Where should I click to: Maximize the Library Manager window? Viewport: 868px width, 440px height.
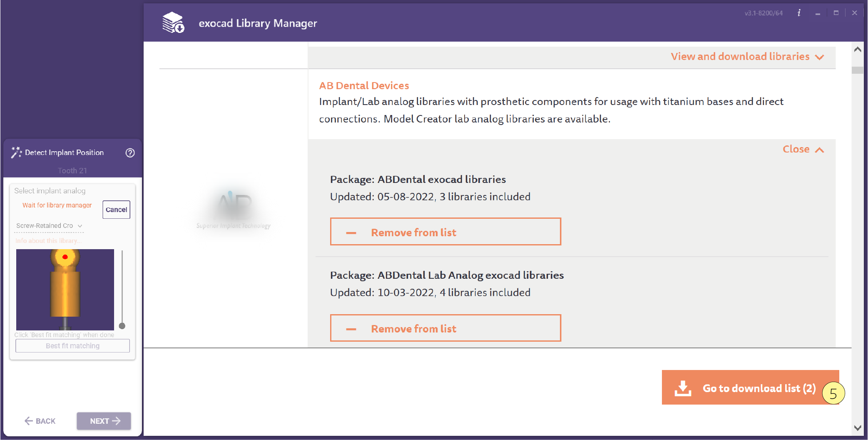(x=836, y=13)
